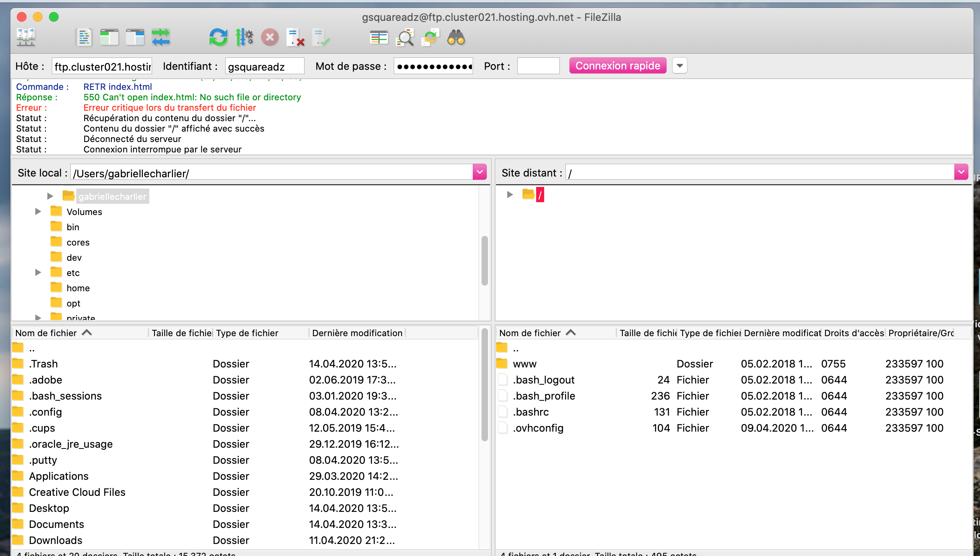980x556 pixels.
Task: Refresh the file and folder lists
Action: (x=218, y=38)
